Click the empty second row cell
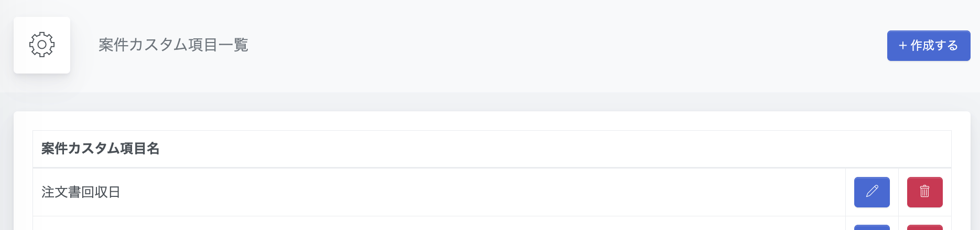The image size is (980, 230). [439, 224]
